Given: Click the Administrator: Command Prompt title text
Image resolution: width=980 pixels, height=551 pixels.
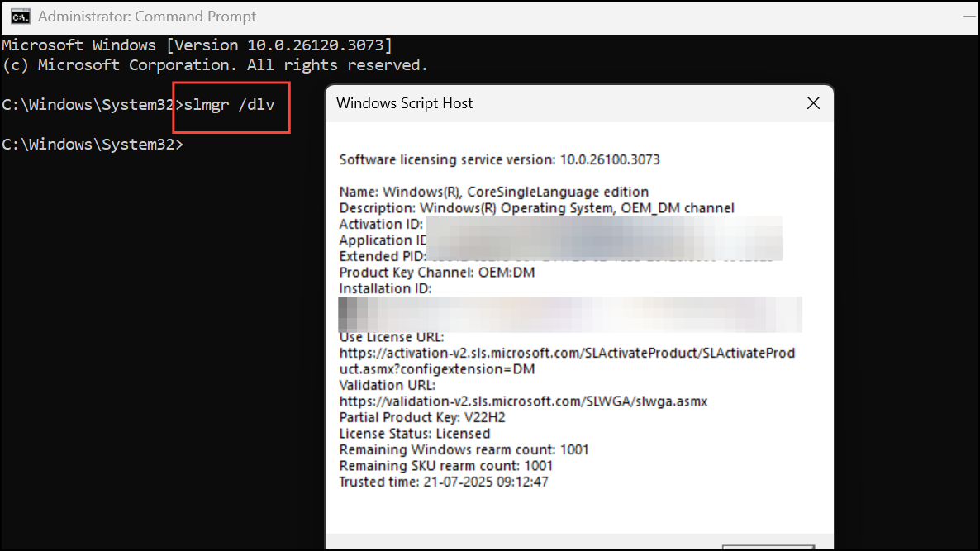Looking at the screenshot, I should (x=147, y=17).
